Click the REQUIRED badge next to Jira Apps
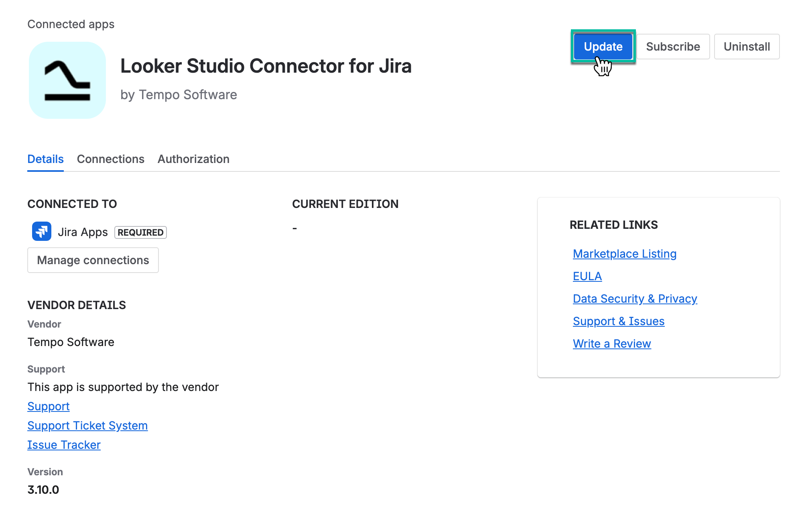The width and height of the screenshot is (812, 505). point(140,232)
